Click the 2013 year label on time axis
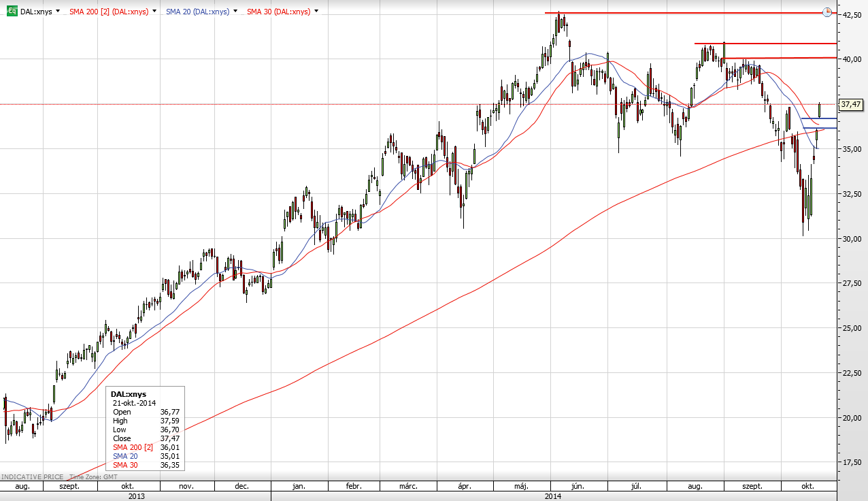This screenshot has width=868, height=501. pyautogui.click(x=136, y=496)
